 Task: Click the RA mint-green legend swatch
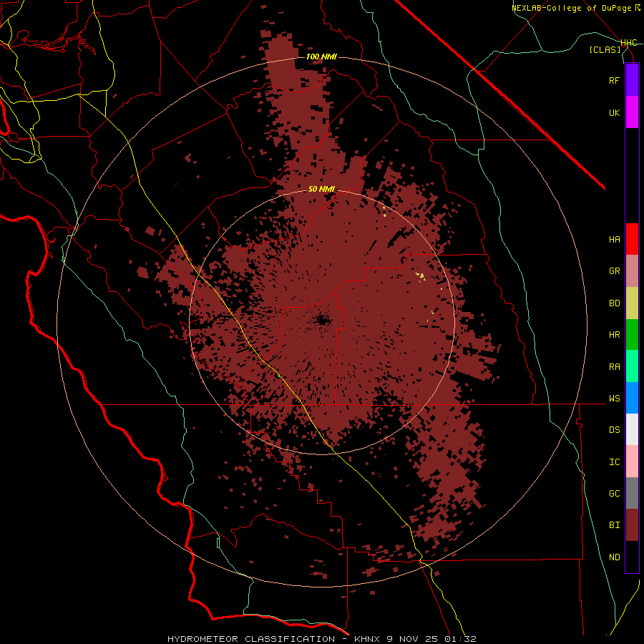[632, 366]
